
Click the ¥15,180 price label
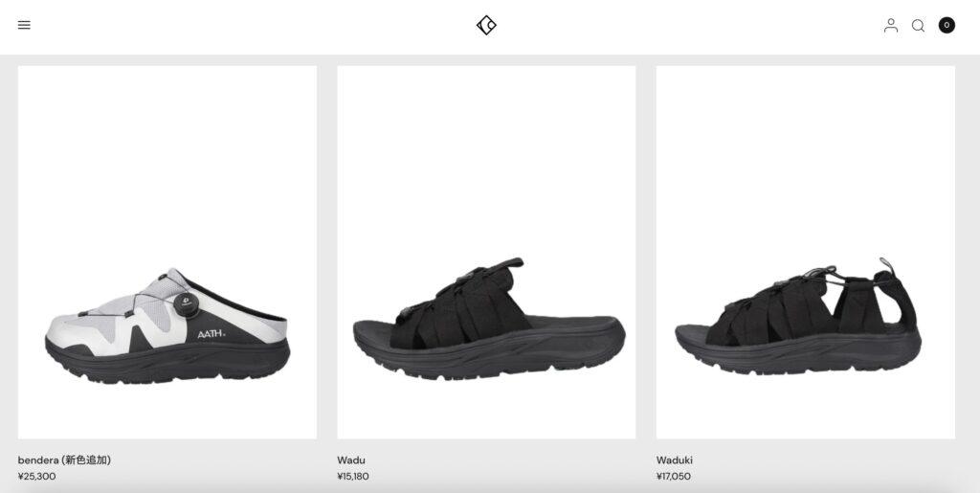(353, 476)
